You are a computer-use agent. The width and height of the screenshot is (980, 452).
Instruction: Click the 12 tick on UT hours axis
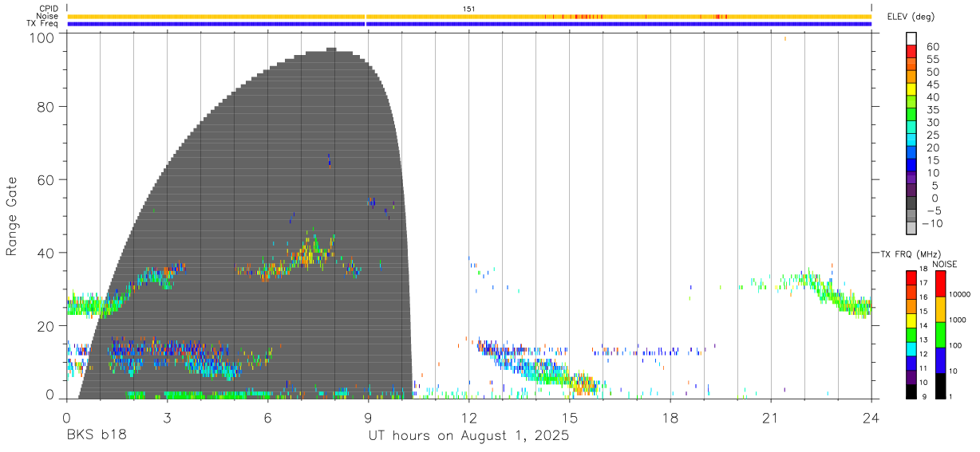click(x=469, y=417)
